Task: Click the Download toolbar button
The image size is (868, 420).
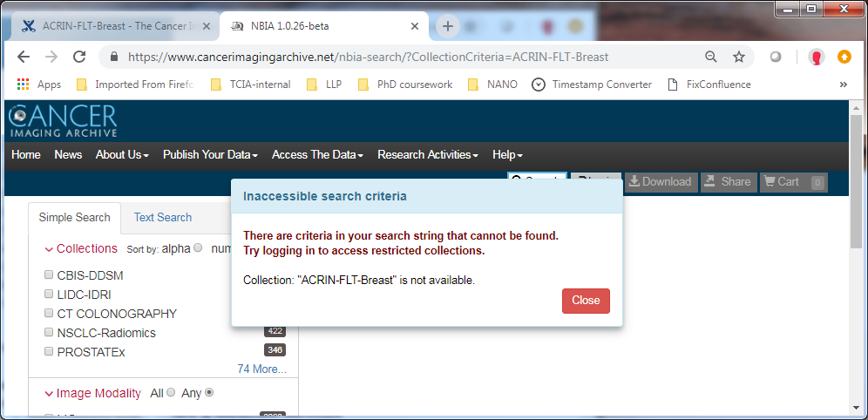Action: (x=661, y=181)
